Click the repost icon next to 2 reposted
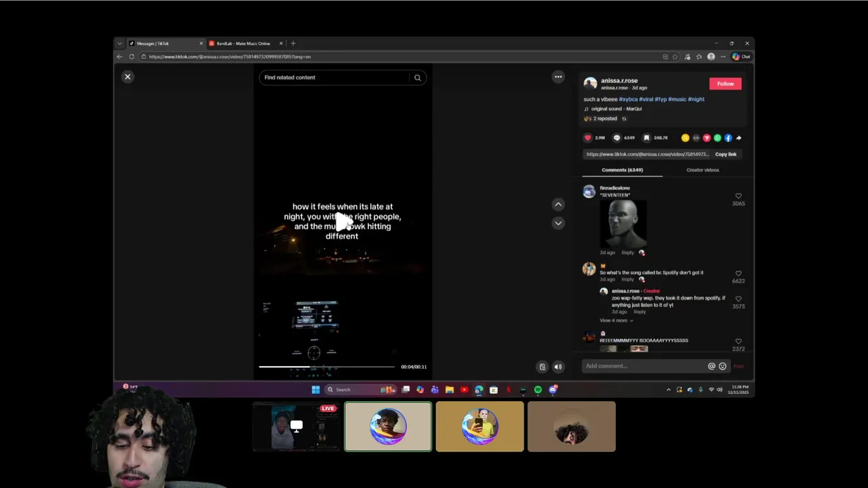 coord(624,119)
